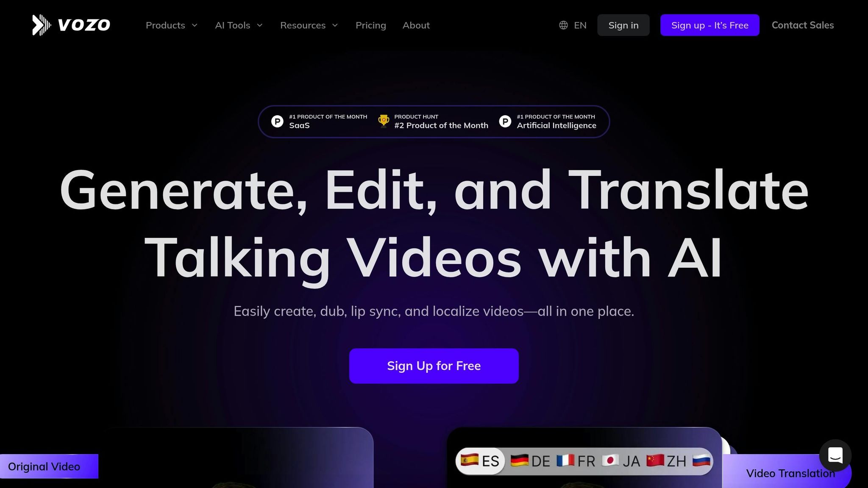Click Sign Up for Free
Viewport: 868px width, 488px height.
tap(434, 366)
